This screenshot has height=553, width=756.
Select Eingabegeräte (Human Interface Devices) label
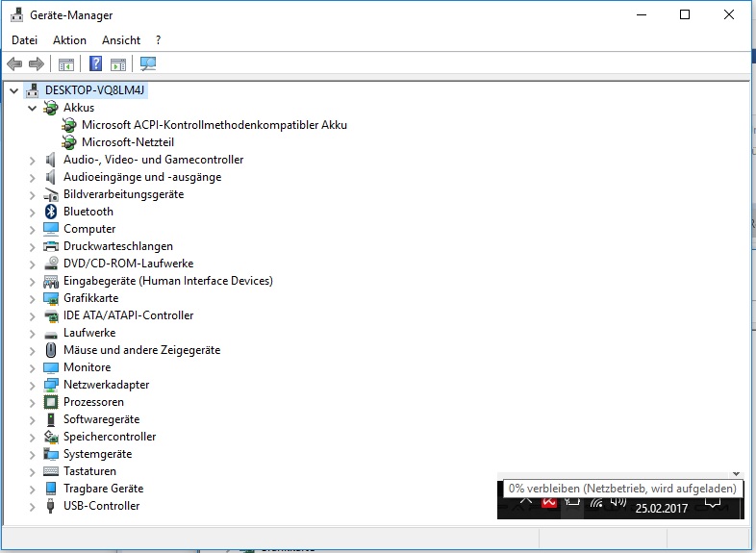168,281
